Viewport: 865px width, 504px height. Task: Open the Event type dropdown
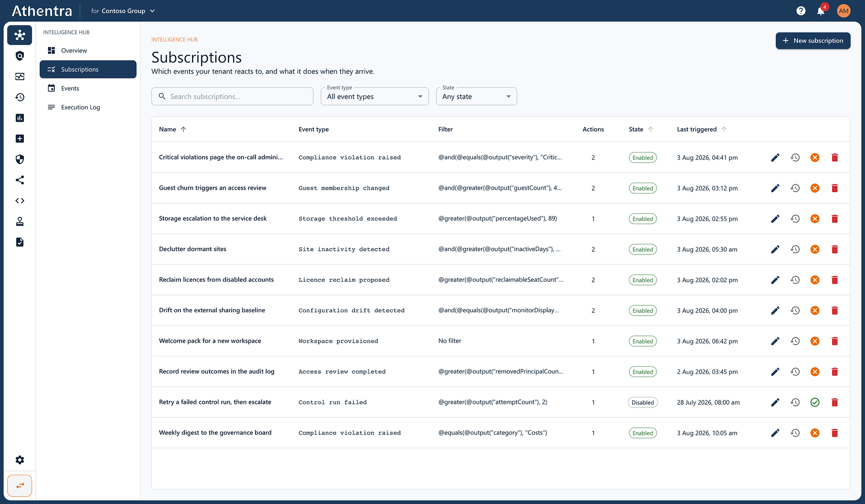[375, 97]
